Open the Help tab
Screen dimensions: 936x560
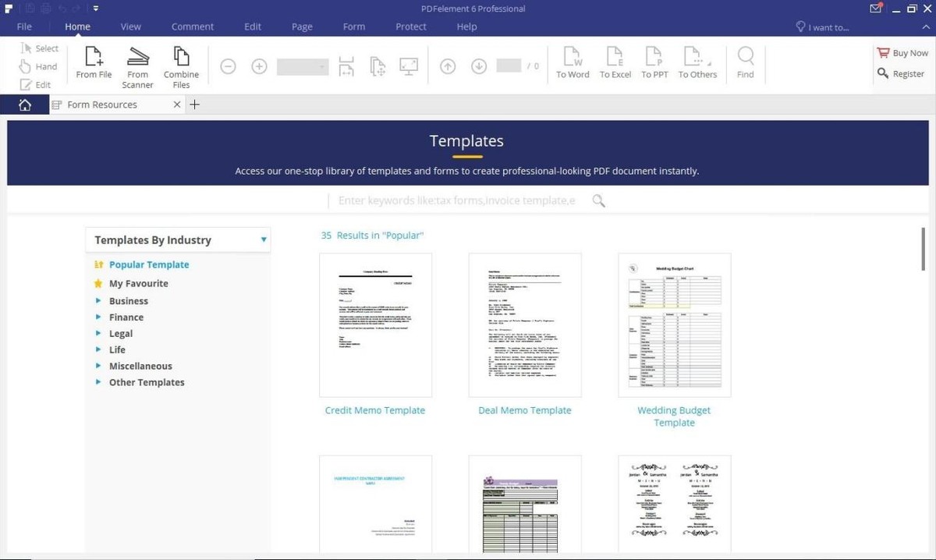tap(466, 27)
